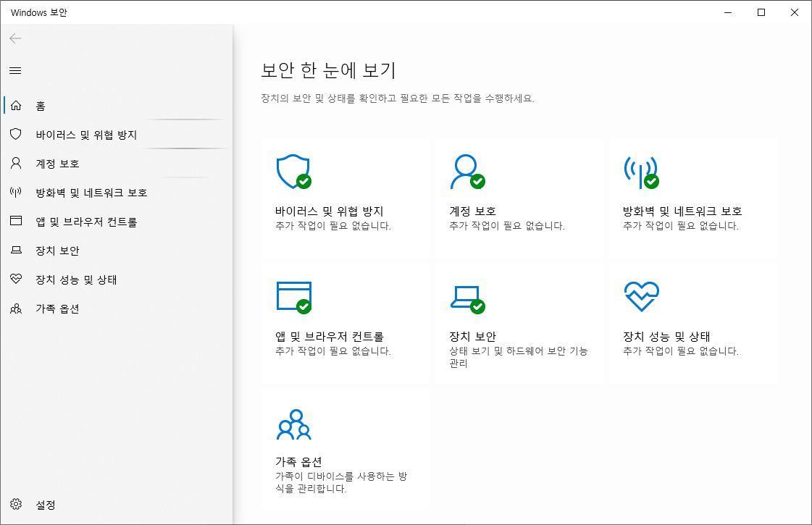Click the window icon beside 앱 및 브라우저 컨트롤 in sidebar

coord(16,221)
